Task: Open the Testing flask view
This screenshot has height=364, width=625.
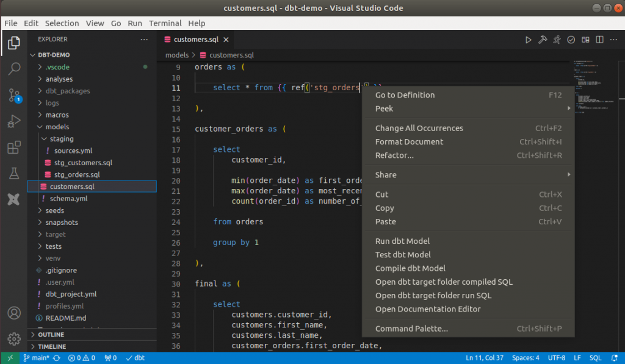Action: [13, 173]
